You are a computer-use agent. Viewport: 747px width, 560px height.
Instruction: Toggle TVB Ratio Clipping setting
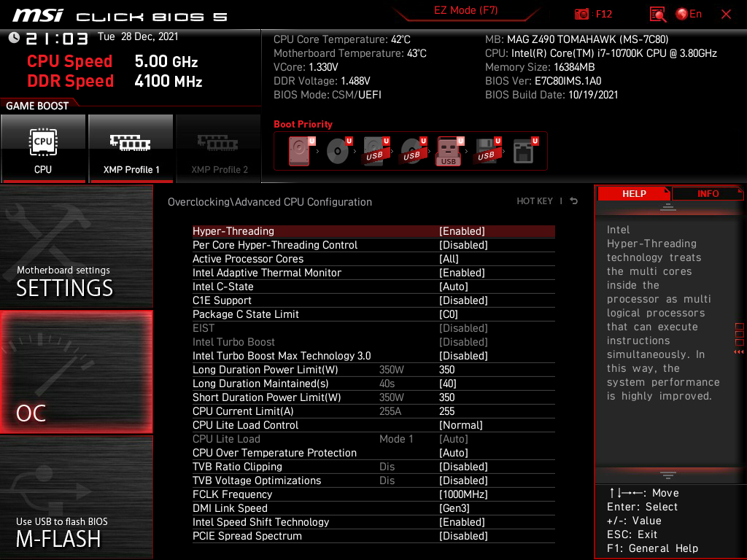click(373, 466)
